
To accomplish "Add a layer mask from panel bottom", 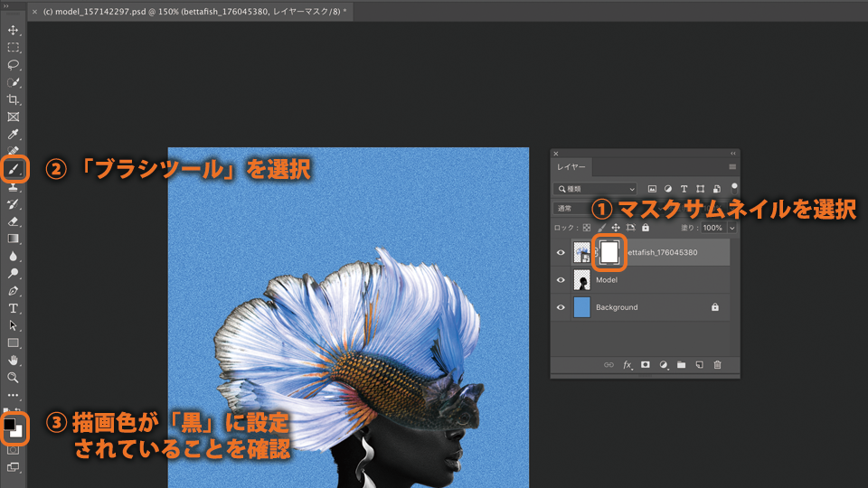I will click(646, 364).
